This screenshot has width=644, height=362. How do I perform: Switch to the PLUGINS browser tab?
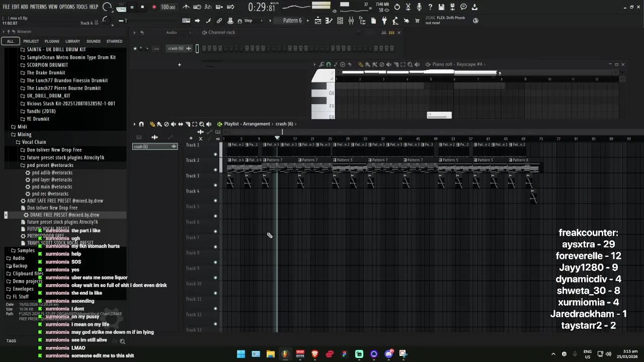[52, 41]
